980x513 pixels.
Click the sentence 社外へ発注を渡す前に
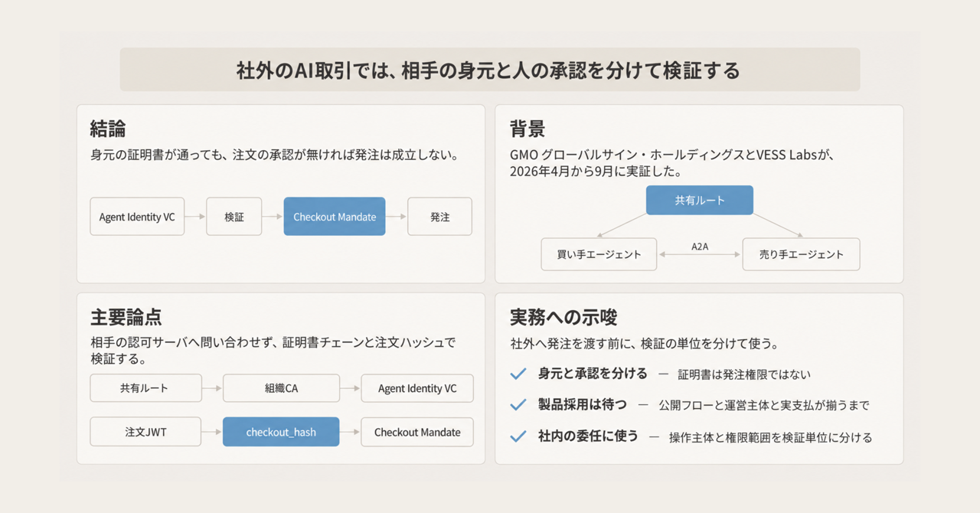[644, 344]
